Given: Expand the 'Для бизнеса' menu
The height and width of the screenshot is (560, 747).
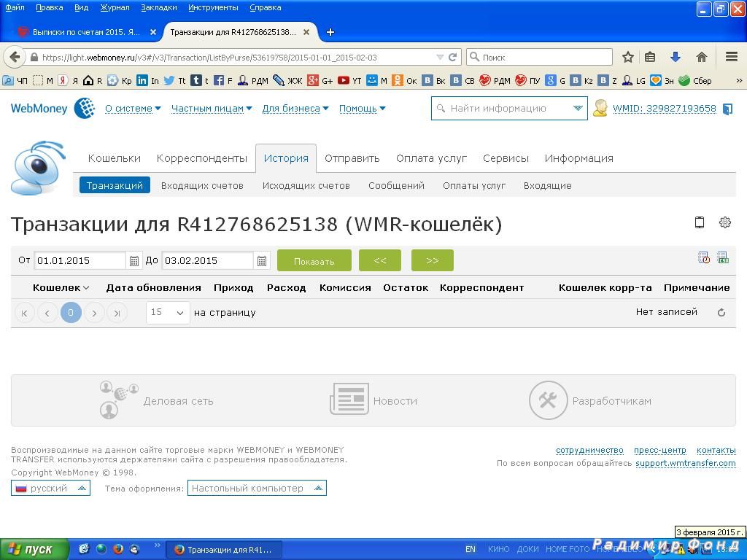Looking at the screenshot, I should click(x=295, y=109).
